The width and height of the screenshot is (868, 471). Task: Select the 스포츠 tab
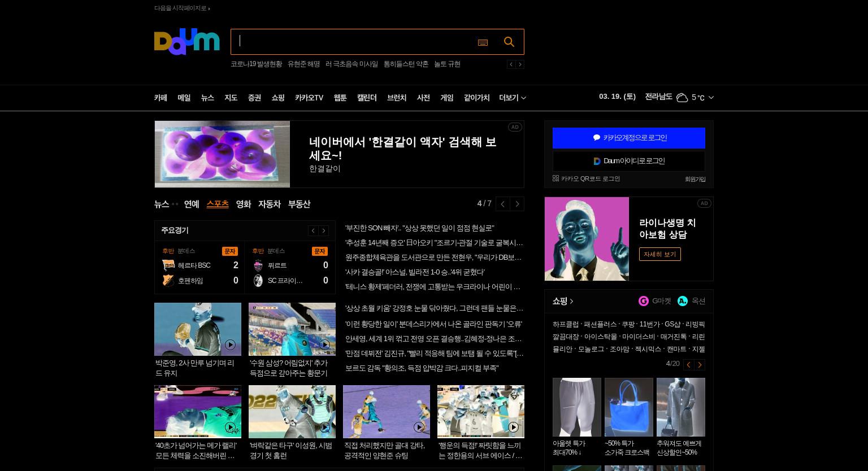pos(218,204)
